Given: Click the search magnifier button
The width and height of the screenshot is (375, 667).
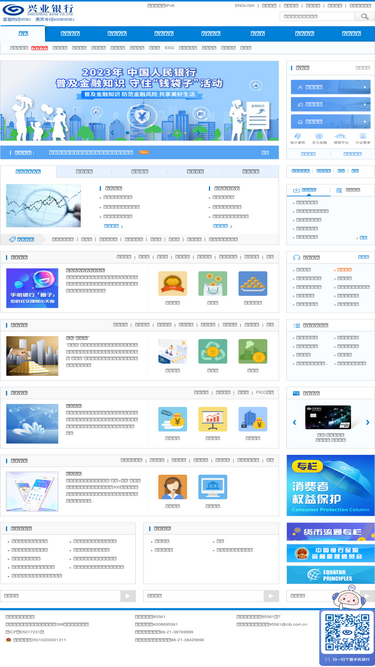Looking at the screenshot, I should click(x=364, y=16).
